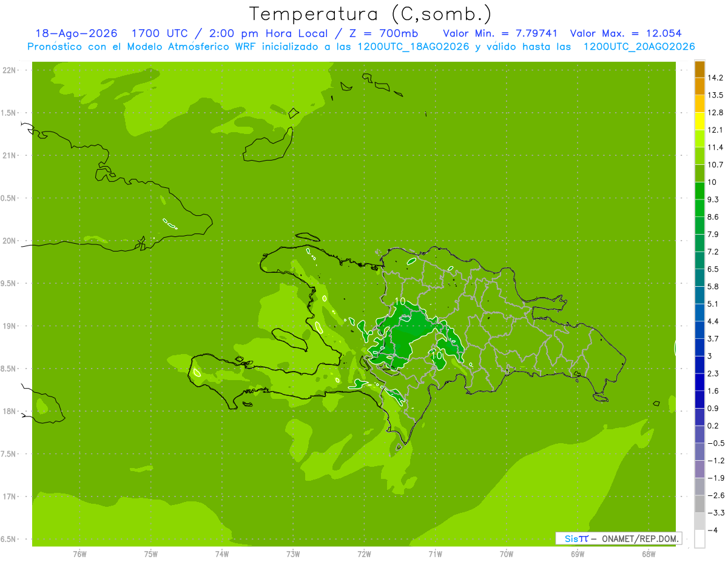Click the title "Temperatura (C,somb.)"
728x562 pixels.
tap(371, 14)
